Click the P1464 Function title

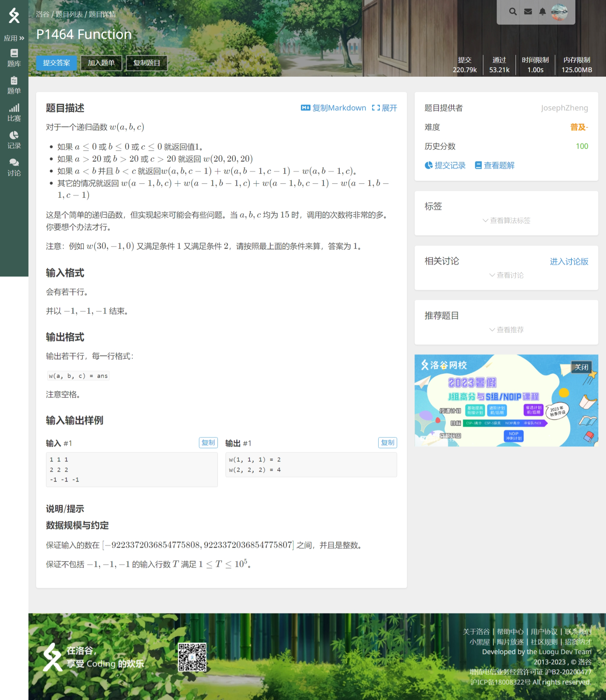84,34
